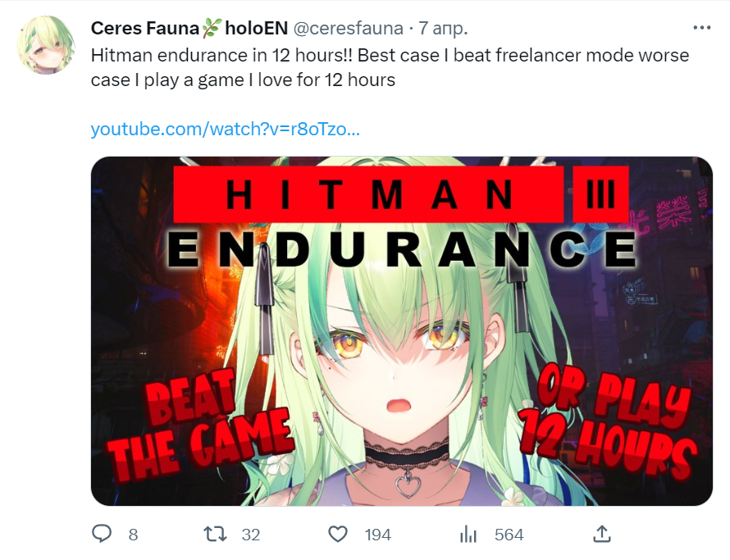This screenshot has width=730, height=560.
Task: Open the three-dot more options menu
Action: [701, 28]
